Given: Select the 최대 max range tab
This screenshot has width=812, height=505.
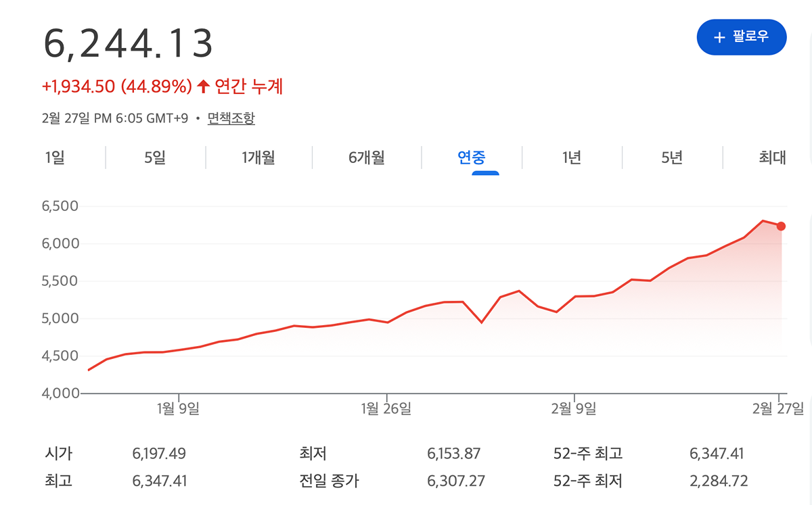Looking at the screenshot, I should 772,158.
